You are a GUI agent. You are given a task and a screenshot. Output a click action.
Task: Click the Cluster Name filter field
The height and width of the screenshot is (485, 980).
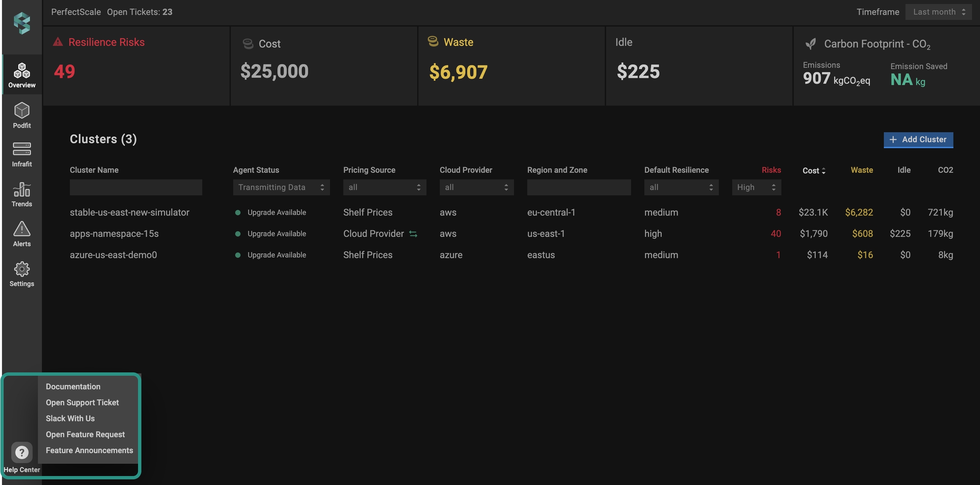click(136, 187)
